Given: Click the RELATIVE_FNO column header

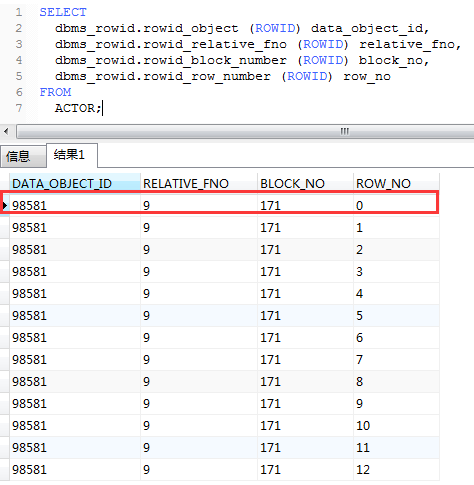Looking at the screenshot, I should pos(199,183).
